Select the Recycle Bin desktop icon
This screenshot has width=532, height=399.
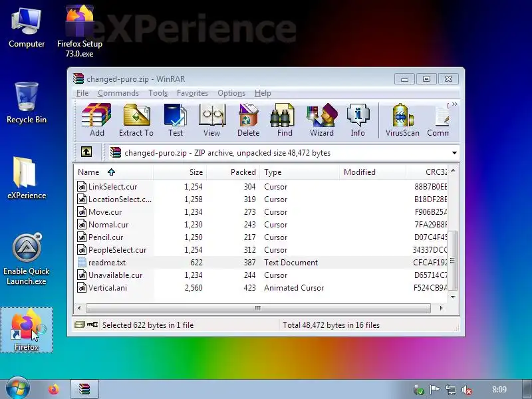point(27,103)
